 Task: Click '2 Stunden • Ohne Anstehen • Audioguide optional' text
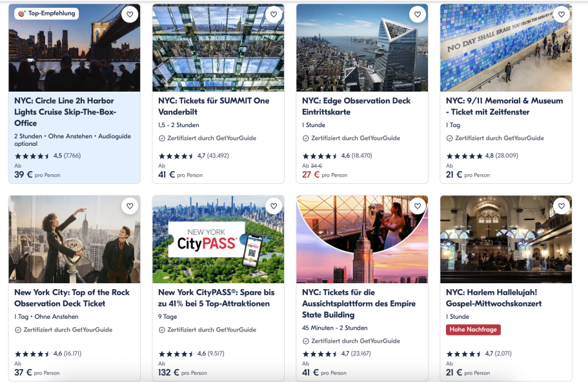[73, 140]
